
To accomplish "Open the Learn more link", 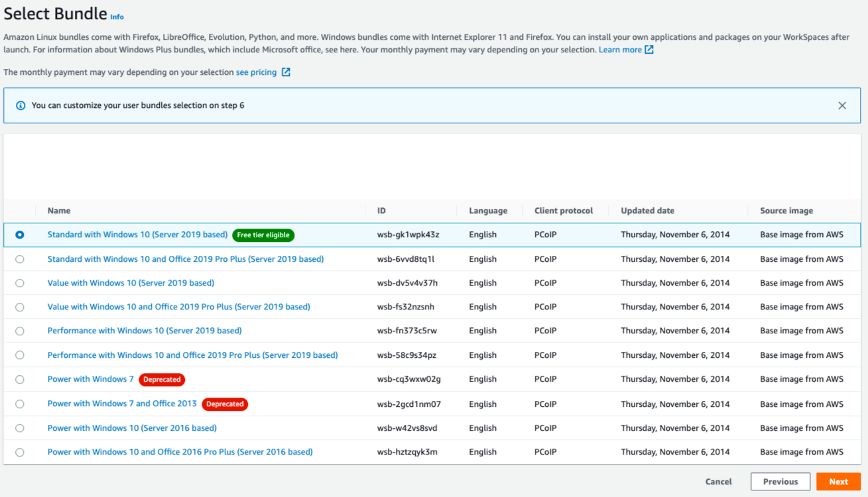I will (620, 50).
